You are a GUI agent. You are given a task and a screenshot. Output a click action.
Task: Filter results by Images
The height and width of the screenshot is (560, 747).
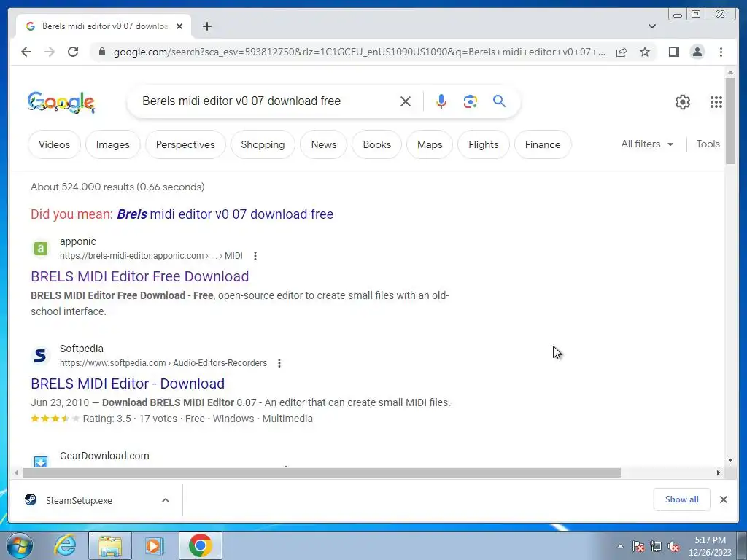pyautogui.click(x=113, y=144)
